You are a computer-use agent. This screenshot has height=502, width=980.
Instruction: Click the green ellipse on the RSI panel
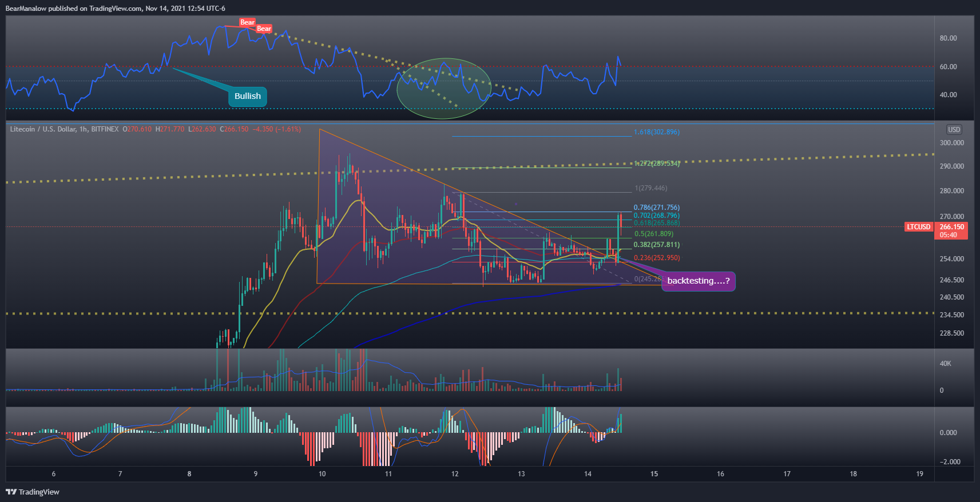444,88
